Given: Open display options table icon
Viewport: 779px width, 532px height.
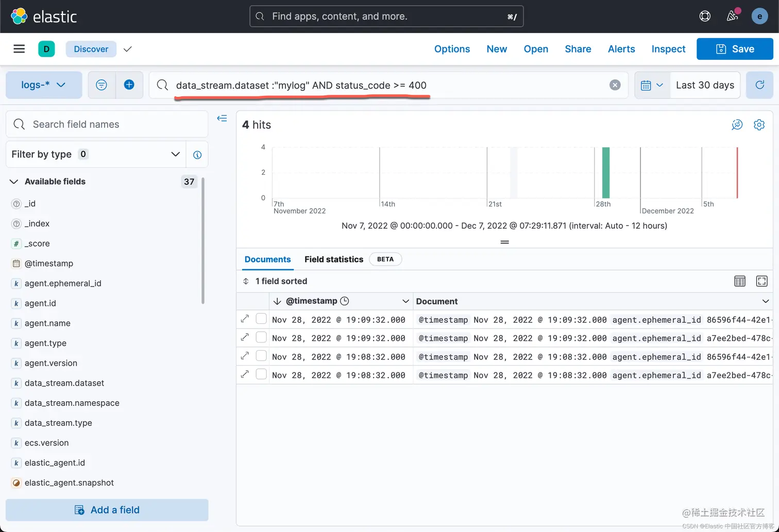Looking at the screenshot, I should tap(740, 281).
